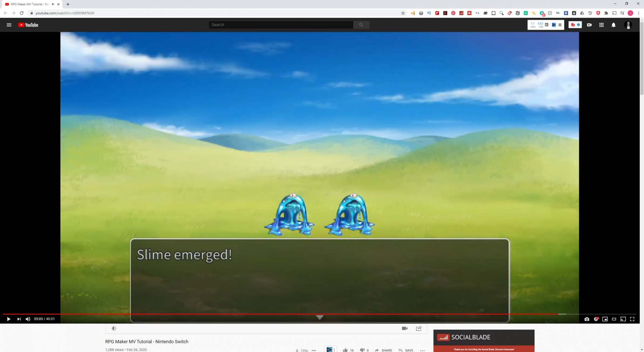Image resolution: width=644 pixels, height=352 pixels.
Task: Click the Slime emerged dialogue in video
Action: (x=185, y=255)
